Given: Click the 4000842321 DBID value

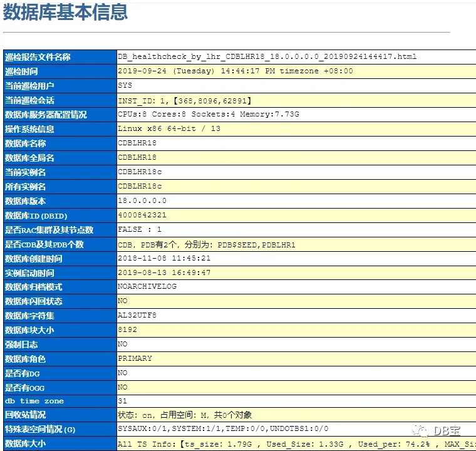Looking at the screenshot, I should [142, 215].
